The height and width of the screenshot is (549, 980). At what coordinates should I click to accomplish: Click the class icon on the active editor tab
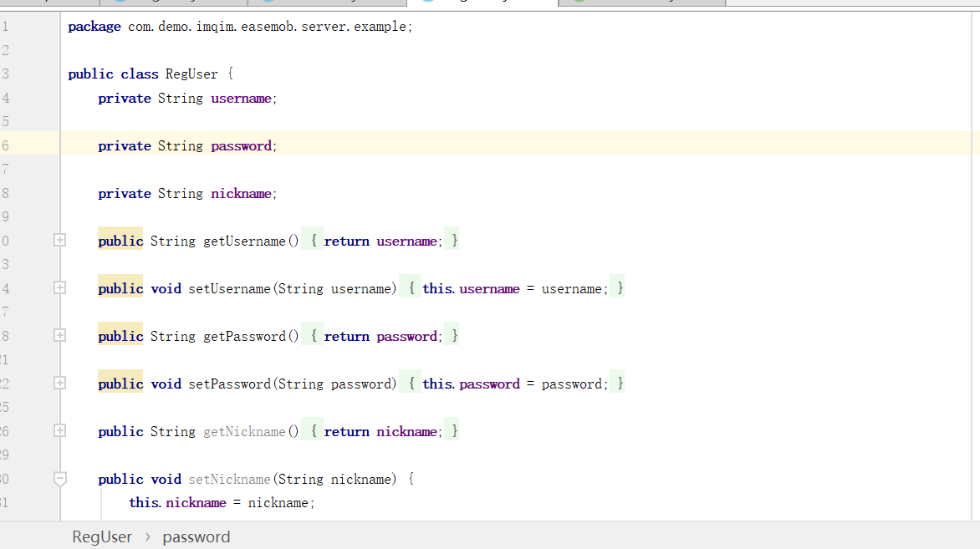427,4
